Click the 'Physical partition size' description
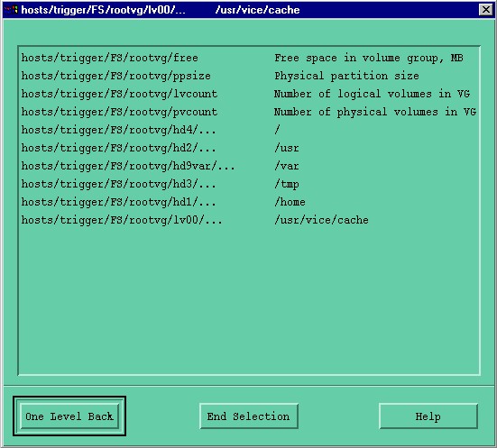The width and height of the screenshot is (497, 448). (346, 76)
